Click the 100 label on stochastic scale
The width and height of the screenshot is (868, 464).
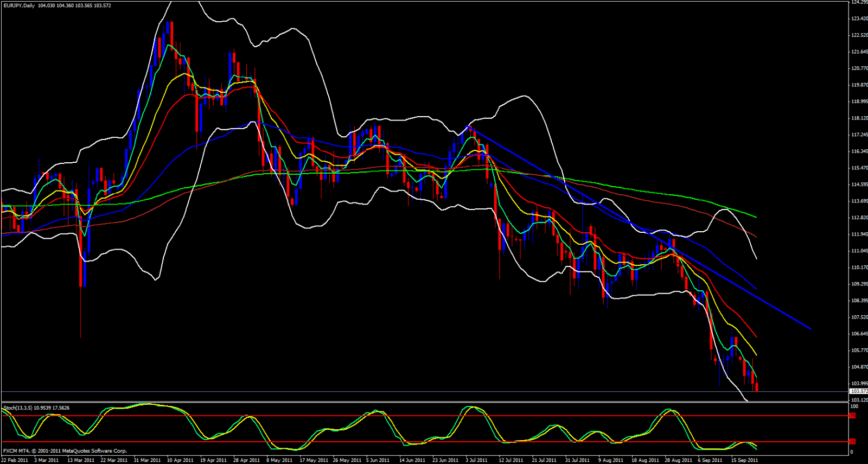point(854,406)
